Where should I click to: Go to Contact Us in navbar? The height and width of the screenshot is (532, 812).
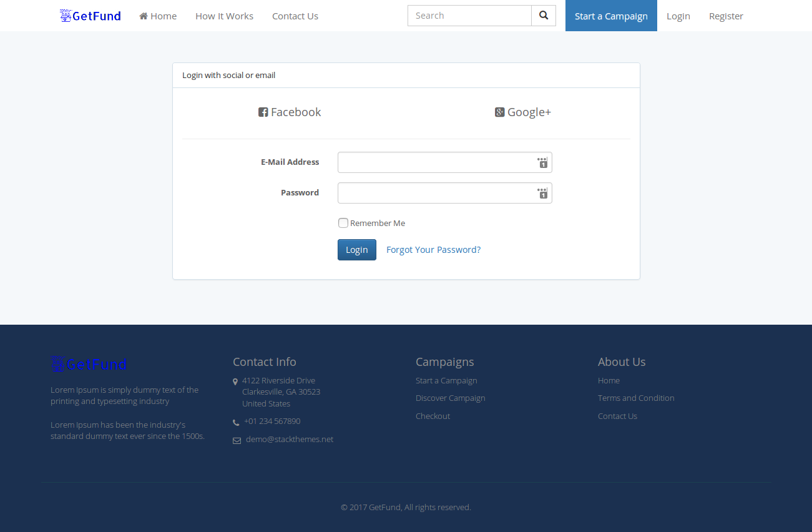[295, 16]
